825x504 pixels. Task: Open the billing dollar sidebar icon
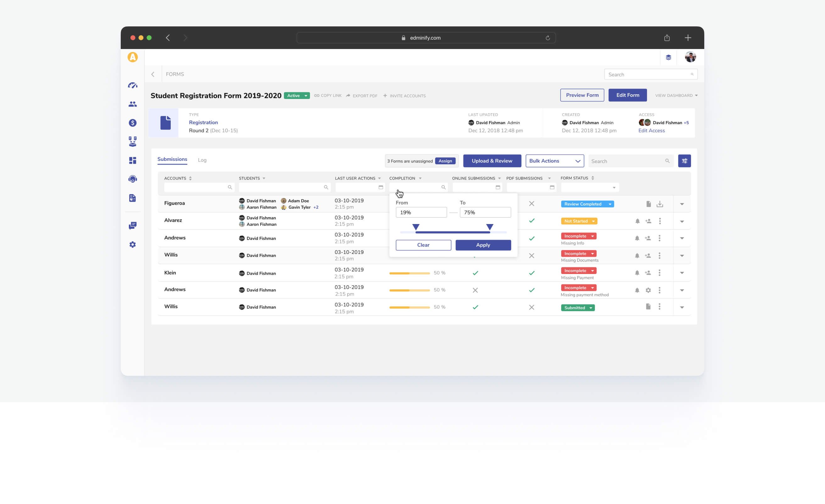click(x=133, y=123)
